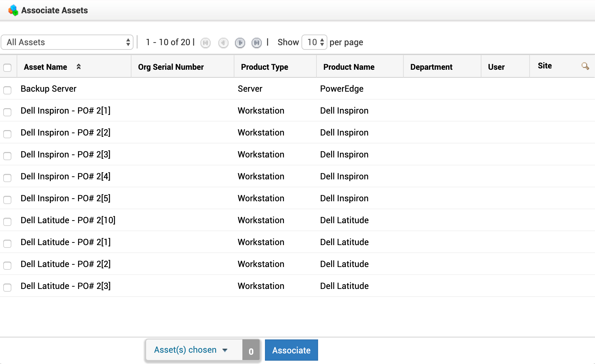Check the select-all assets checkbox
The image size is (595, 364).
point(7,68)
